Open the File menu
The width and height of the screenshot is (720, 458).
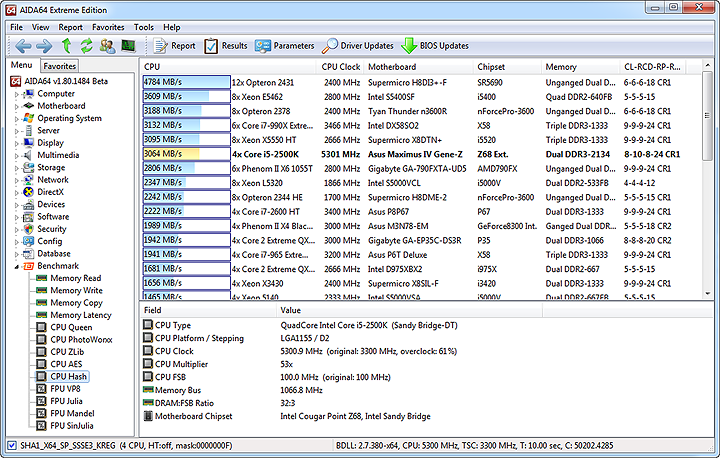(17, 27)
